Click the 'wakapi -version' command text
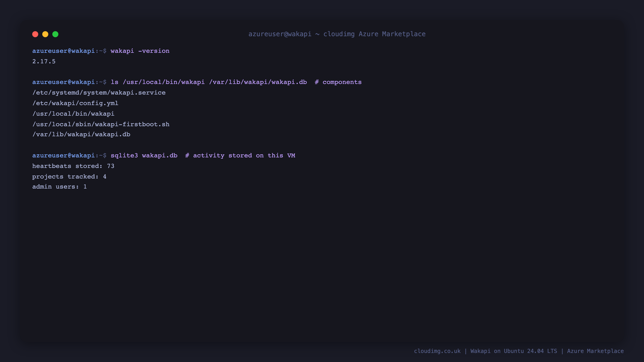The width and height of the screenshot is (644, 362). pos(140,51)
